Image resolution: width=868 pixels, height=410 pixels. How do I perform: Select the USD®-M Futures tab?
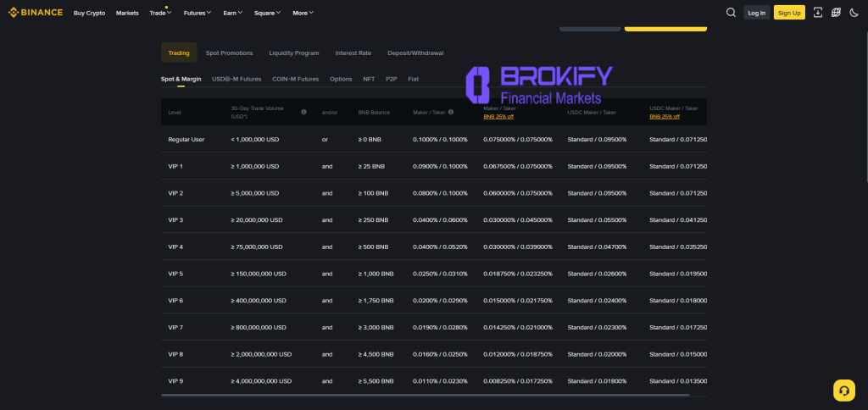tap(236, 79)
